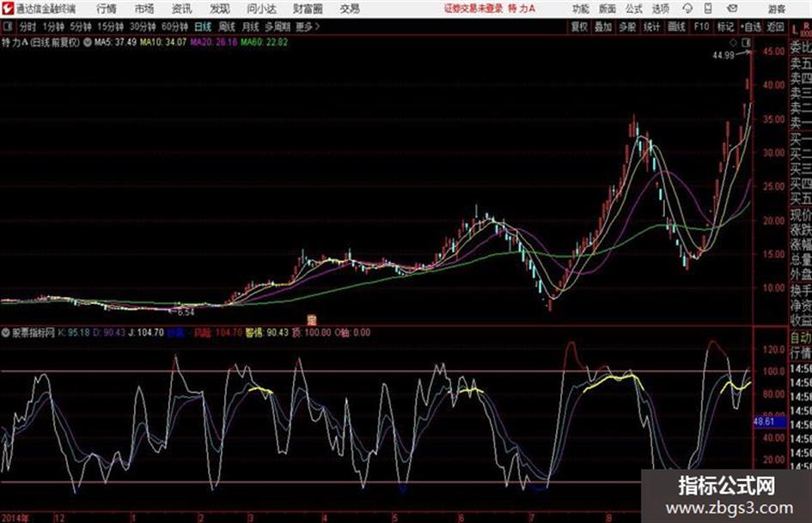Toggle the left side panel icon
This screenshot has width=812, height=523.
[x=7, y=27]
